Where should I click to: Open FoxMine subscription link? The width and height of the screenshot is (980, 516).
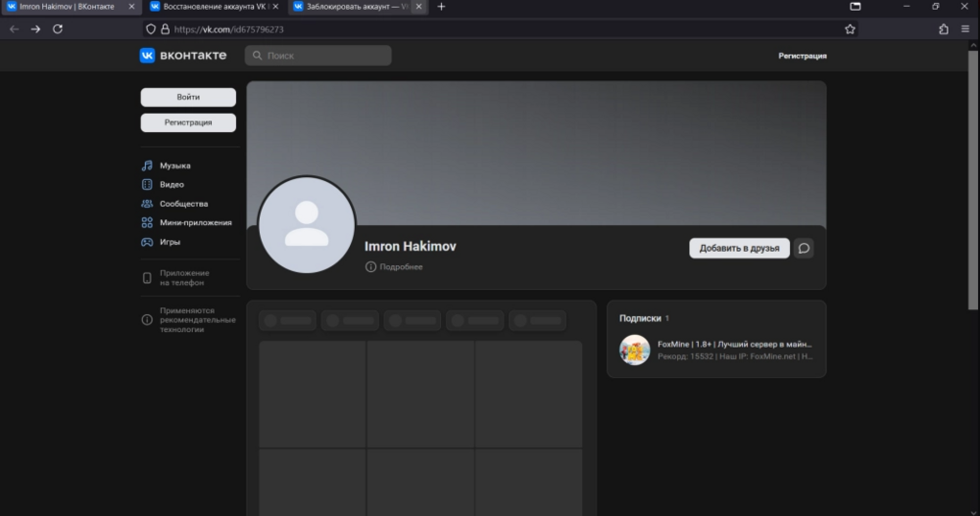(x=734, y=345)
